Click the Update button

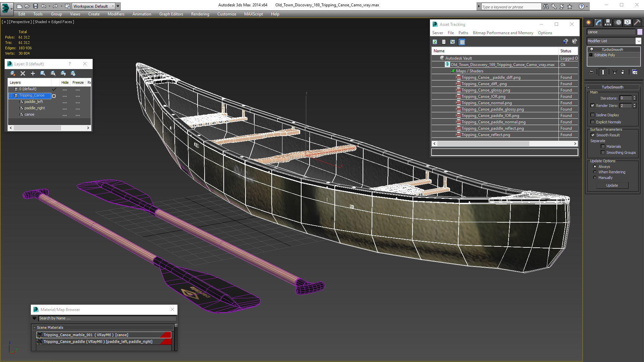click(x=611, y=185)
